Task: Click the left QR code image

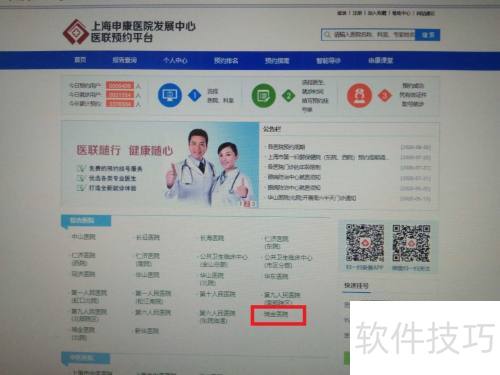Action: (365, 243)
